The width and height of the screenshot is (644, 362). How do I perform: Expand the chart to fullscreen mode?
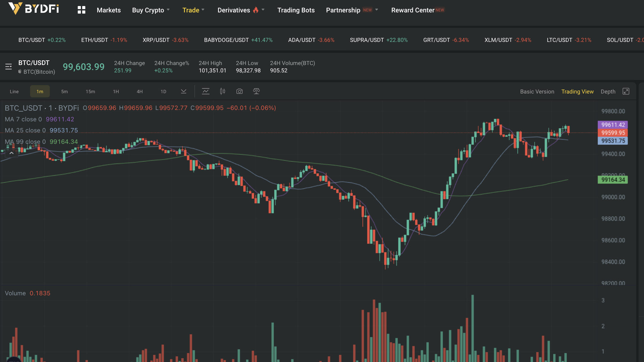pyautogui.click(x=627, y=91)
